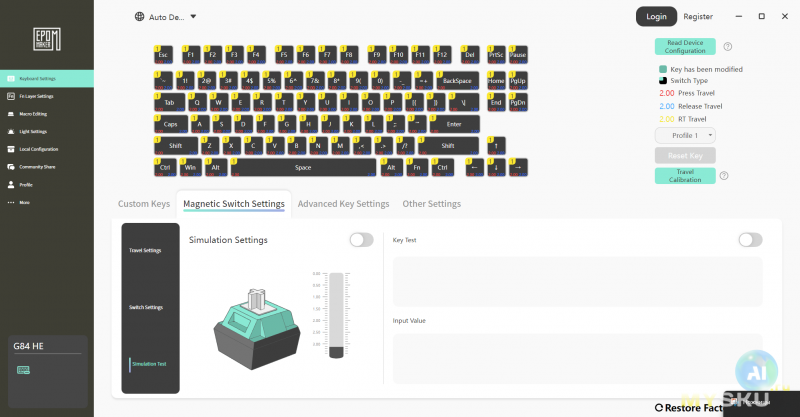
Task: Select Simulation Test in the side panel
Action: click(x=149, y=364)
